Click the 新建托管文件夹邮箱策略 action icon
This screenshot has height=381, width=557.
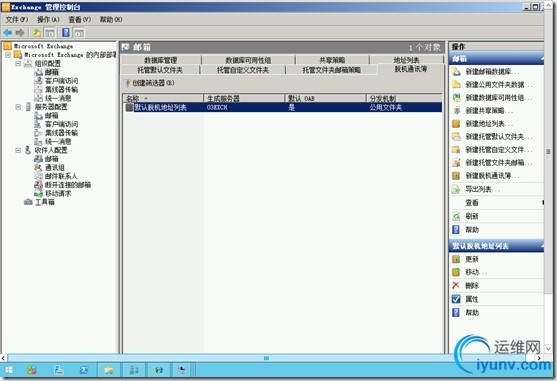click(x=456, y=163)
